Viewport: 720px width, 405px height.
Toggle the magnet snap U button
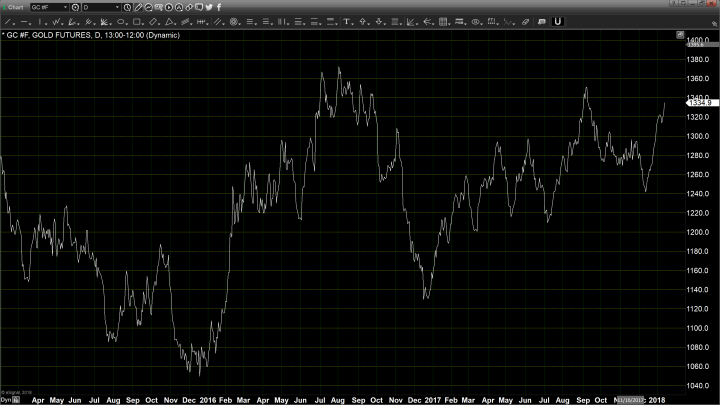click(557, 22)
